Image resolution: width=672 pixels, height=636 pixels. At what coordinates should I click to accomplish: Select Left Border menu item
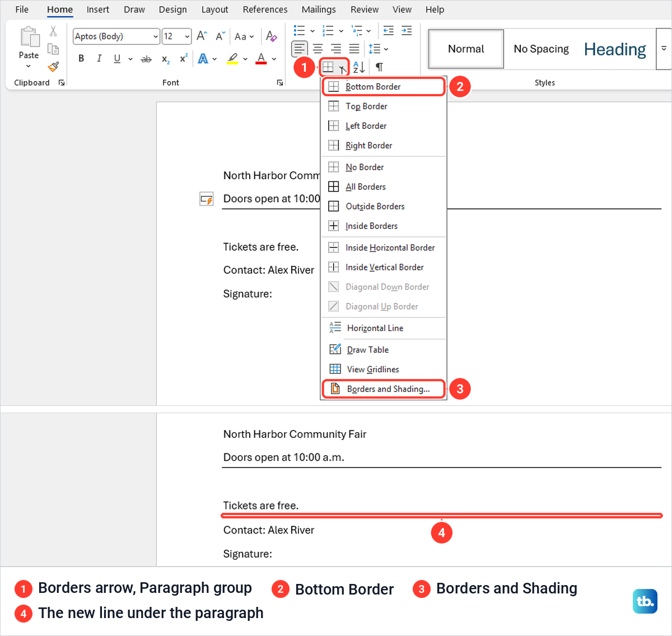tap(384, 126)
